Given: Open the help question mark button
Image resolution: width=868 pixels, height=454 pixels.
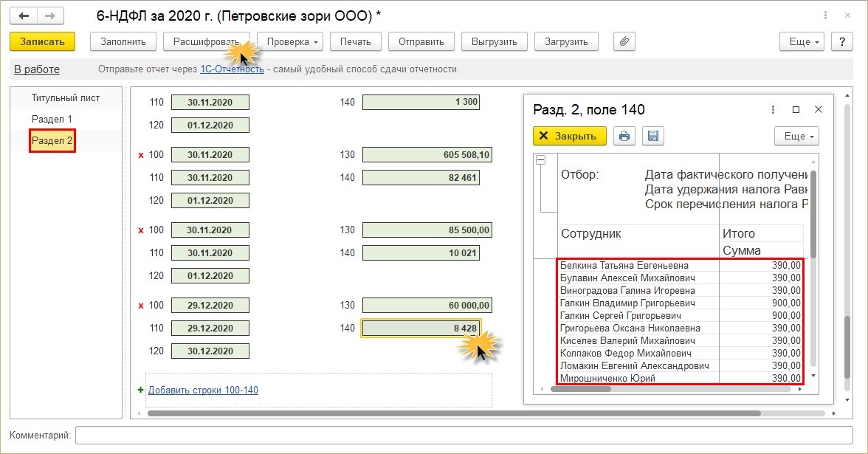Looking at the screenshot, I should coord(842,41).
